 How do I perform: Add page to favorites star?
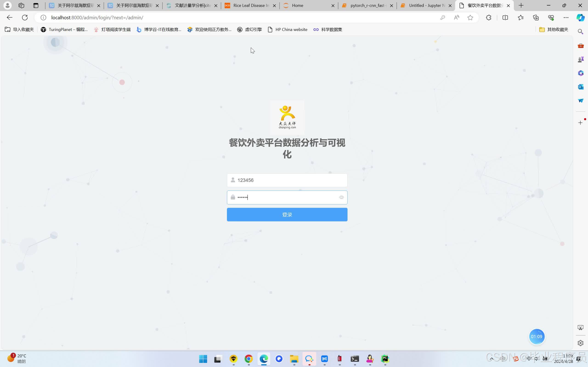[x=470, y=17]
